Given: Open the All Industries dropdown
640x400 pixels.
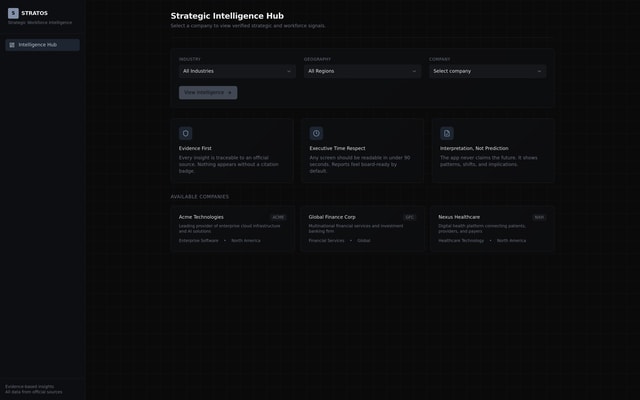Looking at the screenshot, I should tap(237, 71).
